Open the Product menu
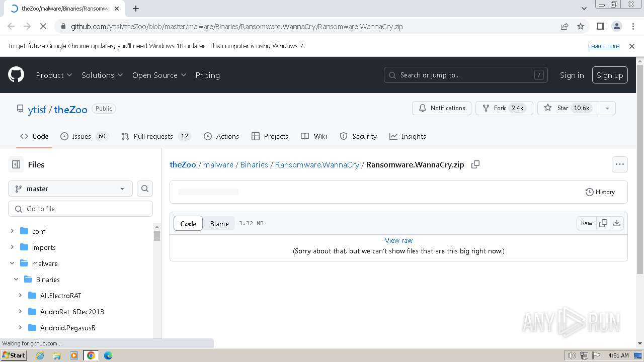Image resolution: width=644 pixels, height=362 pixels. [x=54, y=75]
